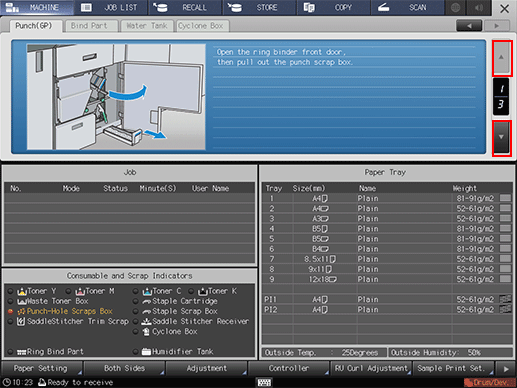The height and width of the screenshot is (388, 517).
Task: Click the Toner C icon
Action: 147,292
